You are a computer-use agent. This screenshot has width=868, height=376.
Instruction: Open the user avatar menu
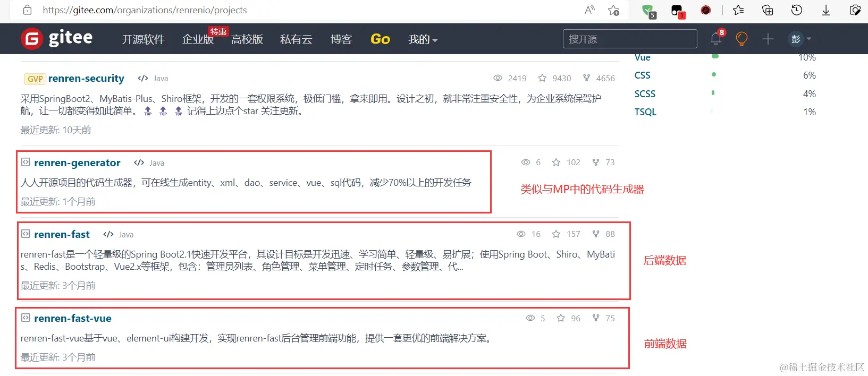799,39
